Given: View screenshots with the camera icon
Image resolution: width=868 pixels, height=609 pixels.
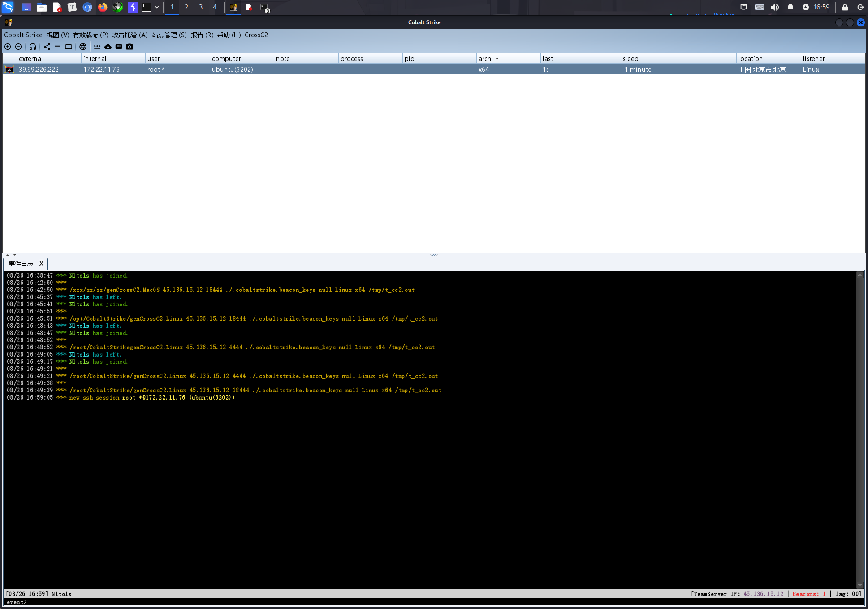Looking at the screenshot, I should click(130, 47).
